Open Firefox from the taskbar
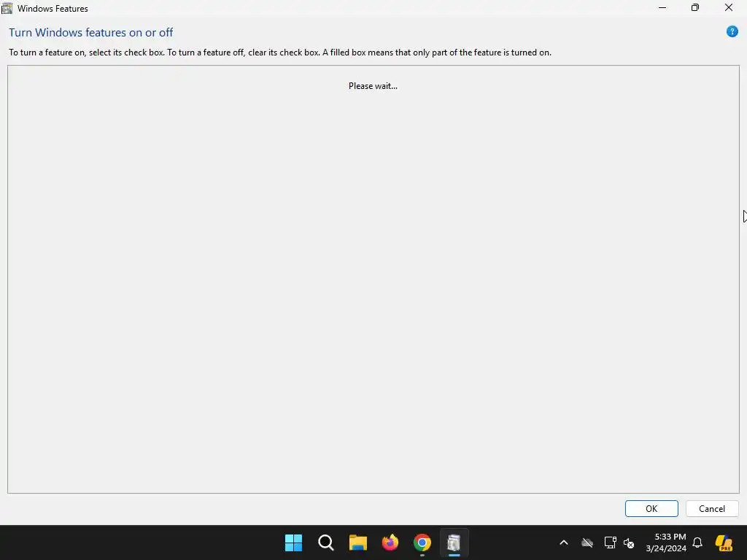The width and height of the screenshot is (747, 560). coord(390,542)
